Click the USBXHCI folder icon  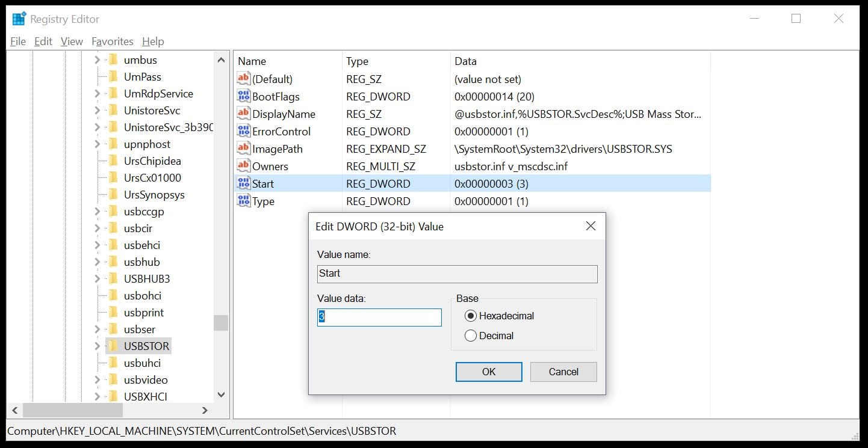[x=113, y=396]
